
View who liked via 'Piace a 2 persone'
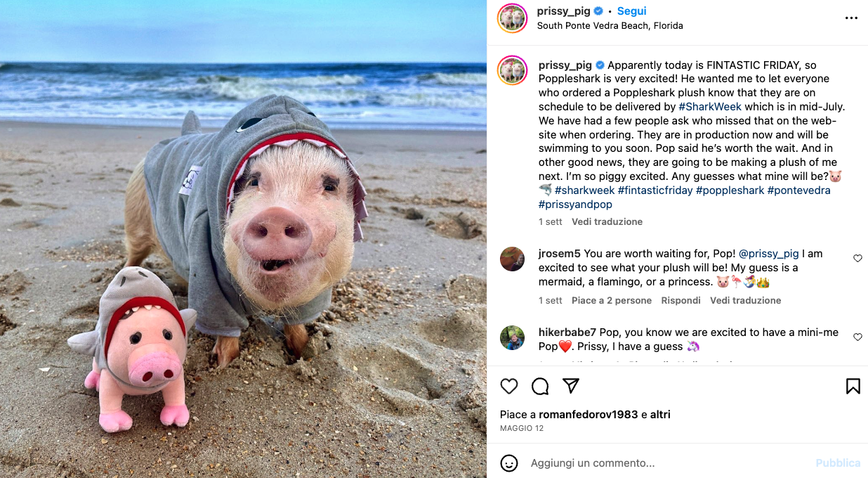click(x=612, y=300)
